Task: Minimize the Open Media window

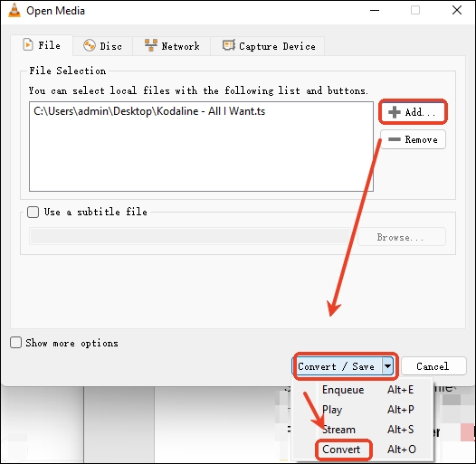Action: tap(375, 10)
